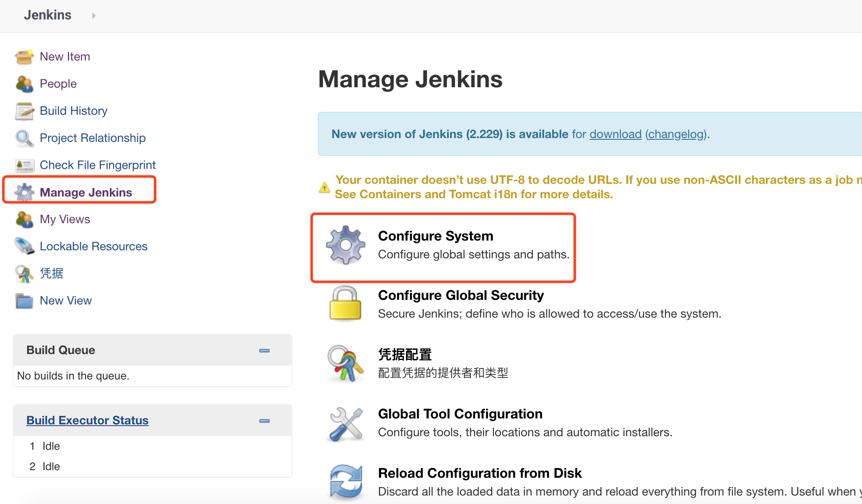Click the Configure System gear icon
The image size is (862, 504).
point(346,245)
